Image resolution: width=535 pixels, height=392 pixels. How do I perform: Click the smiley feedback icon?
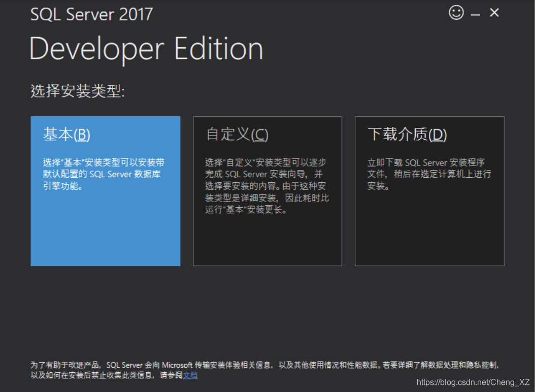[456, 13]
